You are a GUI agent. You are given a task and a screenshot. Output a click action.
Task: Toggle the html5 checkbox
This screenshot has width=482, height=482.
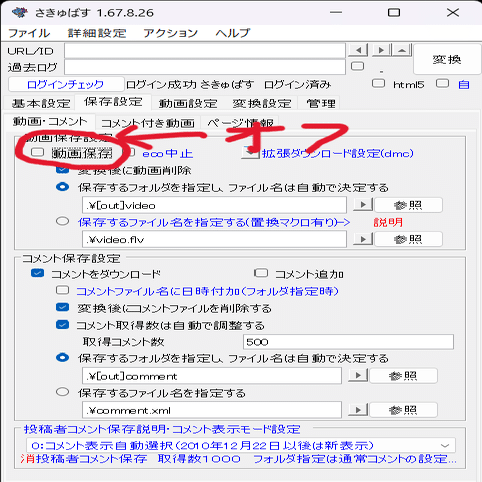point(378,83)
